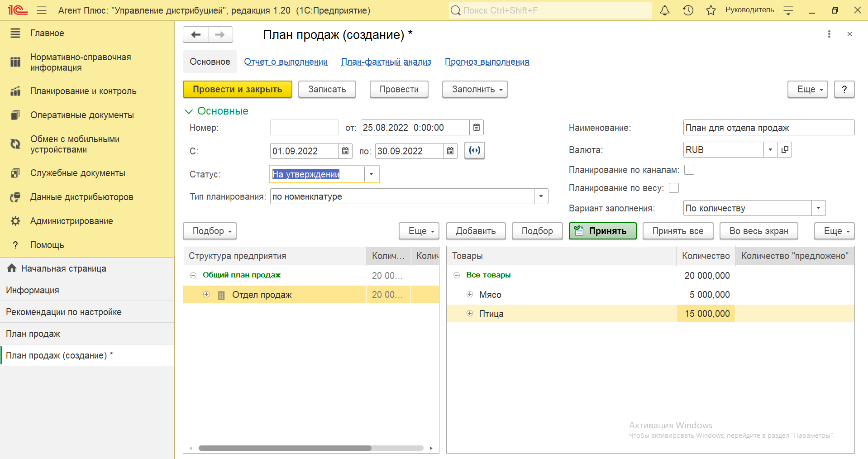Click the open-reference icon beside RUB currency
This screenshot has height=459, width=868.
click(x=785, y=150)
